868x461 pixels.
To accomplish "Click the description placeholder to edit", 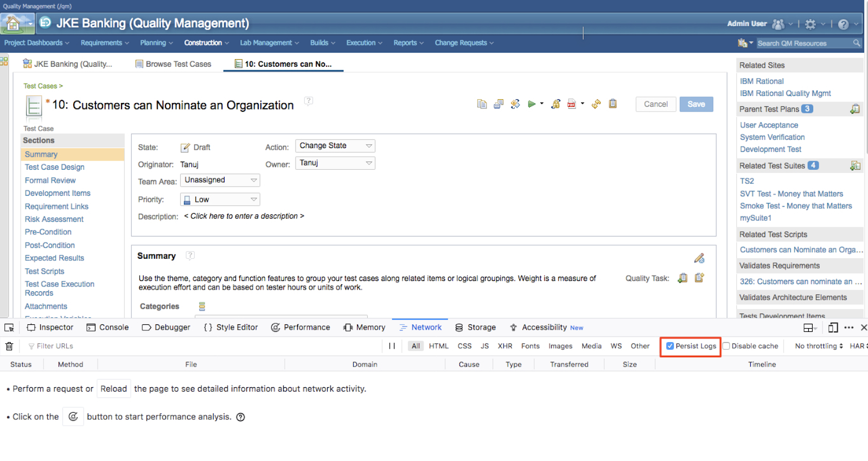I will pyautogui.click(x=244, y=216).
